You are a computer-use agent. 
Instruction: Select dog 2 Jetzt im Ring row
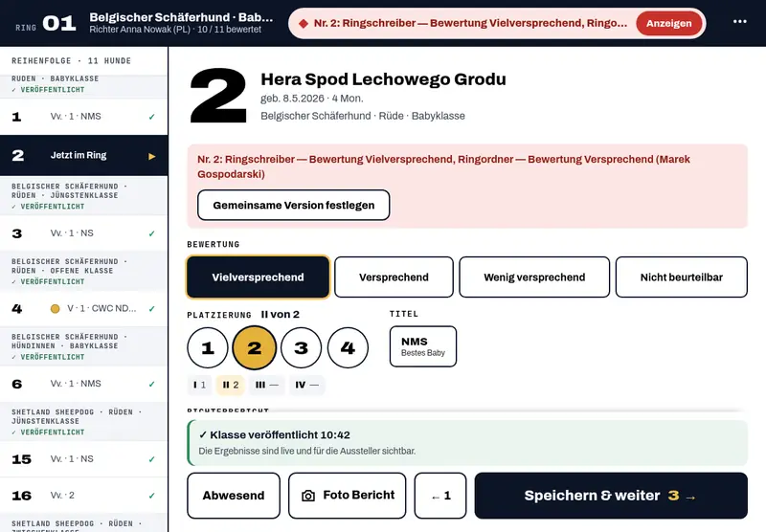point(83,156)
